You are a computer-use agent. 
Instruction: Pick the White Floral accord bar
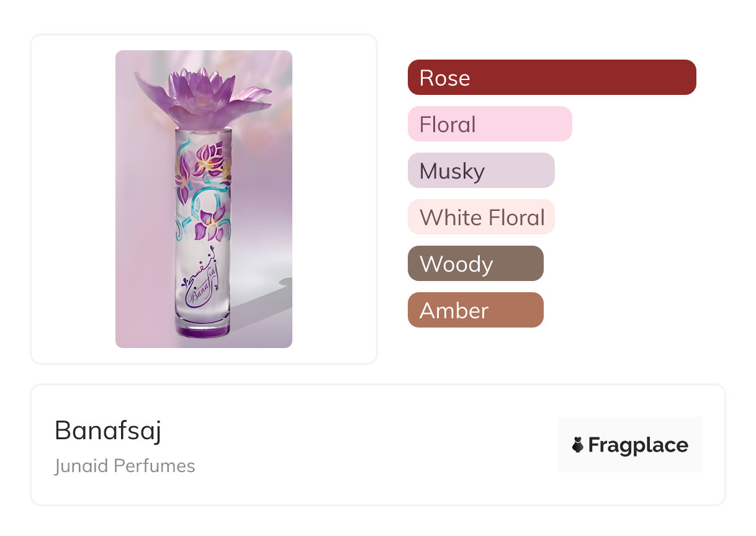pyautogui.click(x=480, y=217)
